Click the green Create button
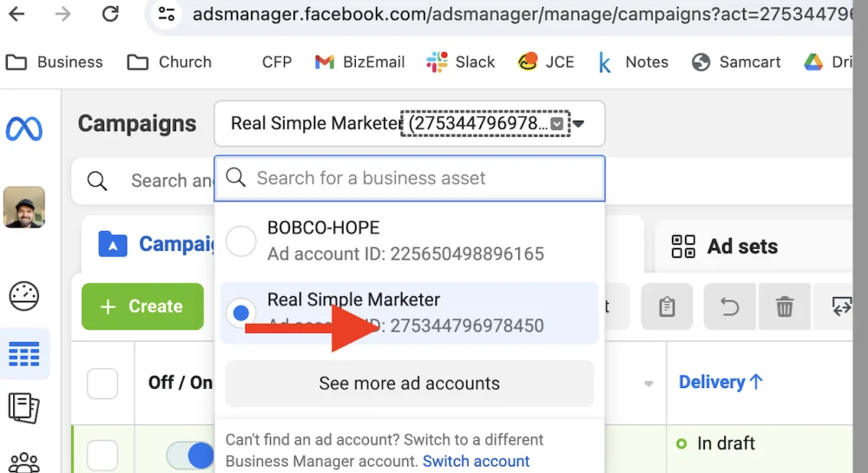The width and height of the screenshot is (868, 473). pos(143,306)
